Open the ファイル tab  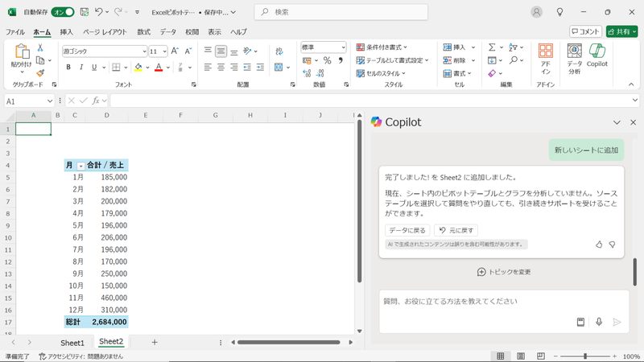point(15,32)
